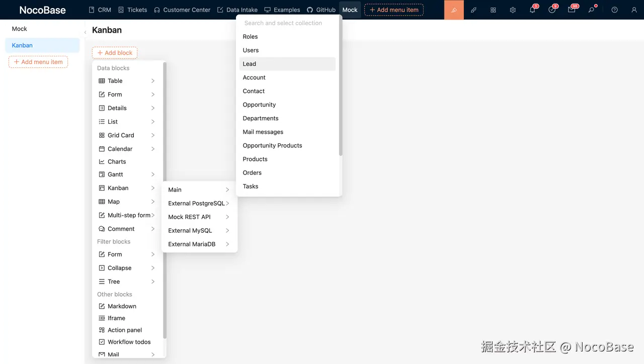Click the collection search input field
The image size is (644, 364).
pos(282,23)
